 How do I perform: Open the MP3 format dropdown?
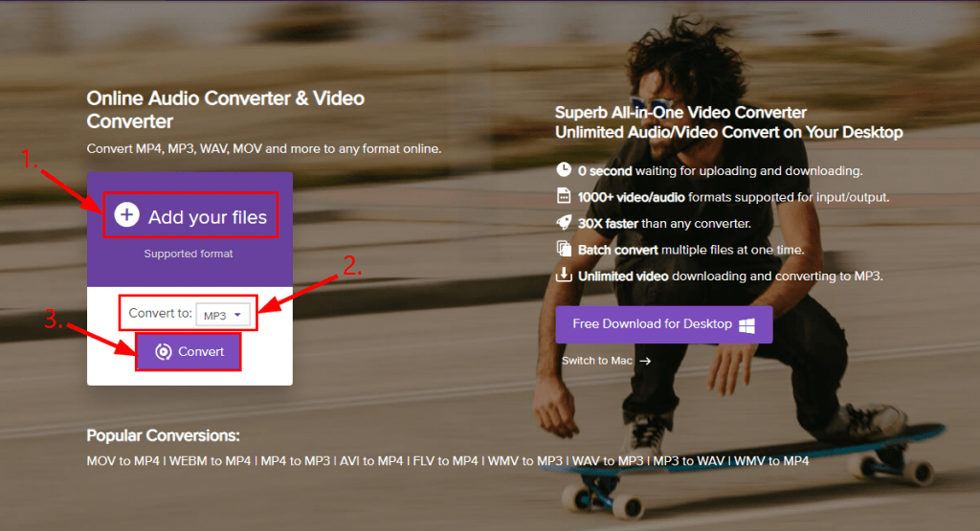point(223,316)
